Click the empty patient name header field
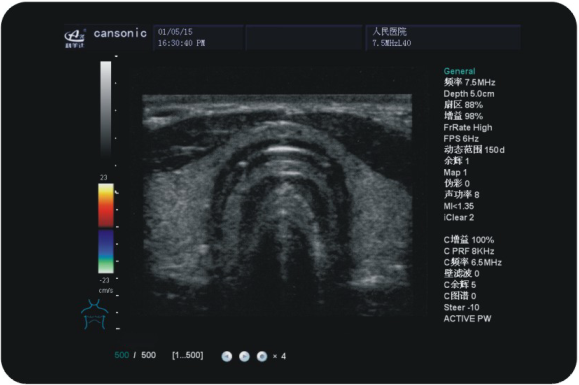579x385 pixels. 304,37
